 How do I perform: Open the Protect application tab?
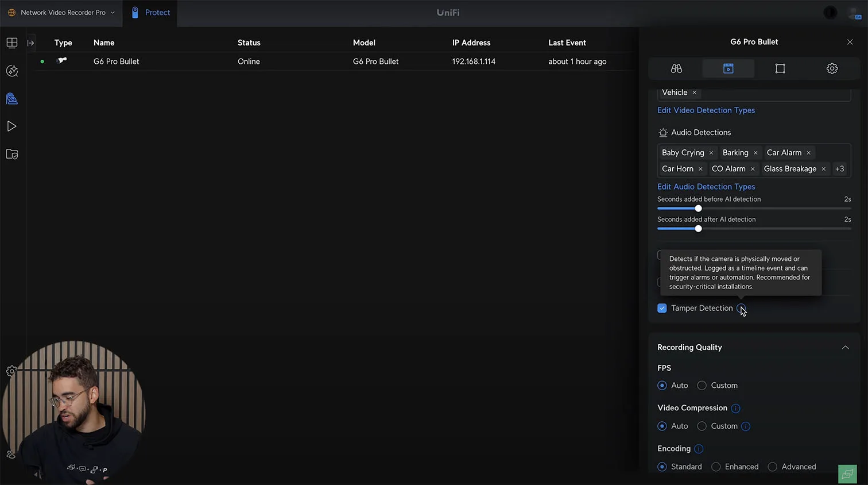[x=150, y=13]
